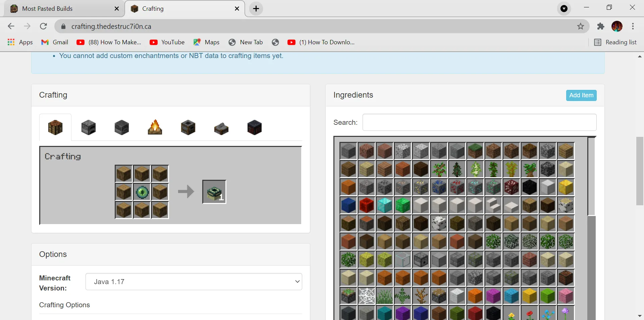Select the Eye of Ender in the crafting grid
The height and width of the screenshot is (320, 644).
click(142, 192)
